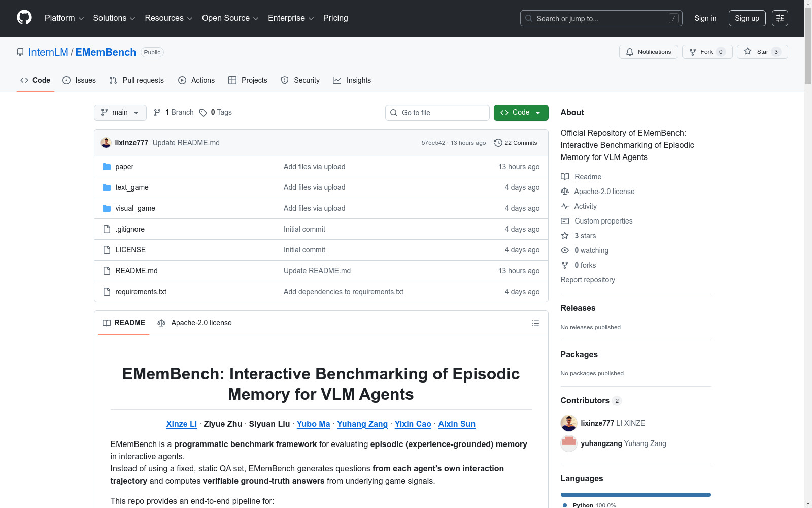Open Xinze Li author link

[x=182, y=424]
